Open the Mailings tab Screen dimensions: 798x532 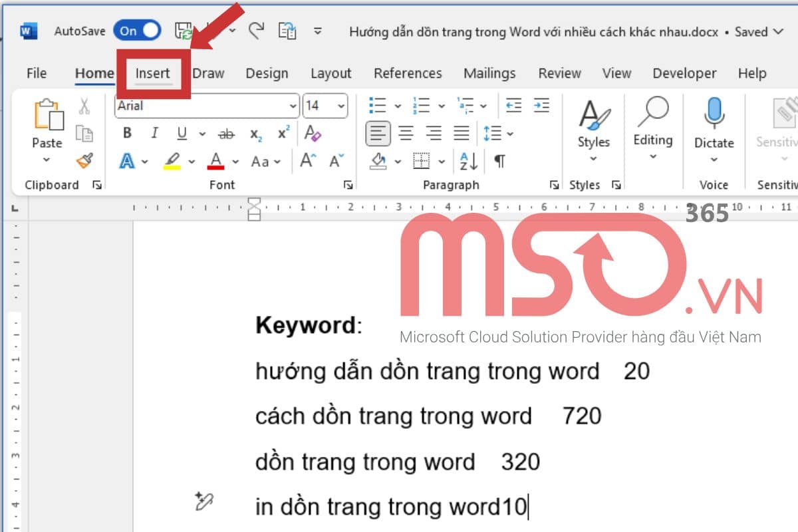click(x=489, y=73)
